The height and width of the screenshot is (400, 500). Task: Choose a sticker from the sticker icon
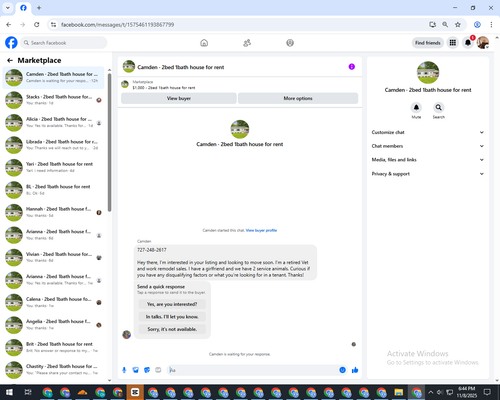pyautogui.click(x=147, y=370)
